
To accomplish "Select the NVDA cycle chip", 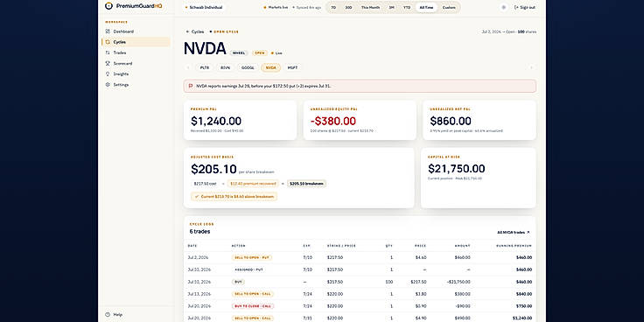I will coord(270,67).
